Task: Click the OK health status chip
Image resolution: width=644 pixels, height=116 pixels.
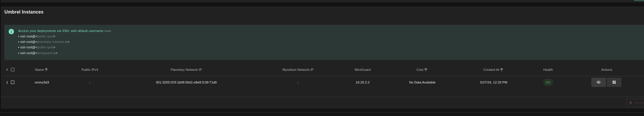Action: coord(548,82)
